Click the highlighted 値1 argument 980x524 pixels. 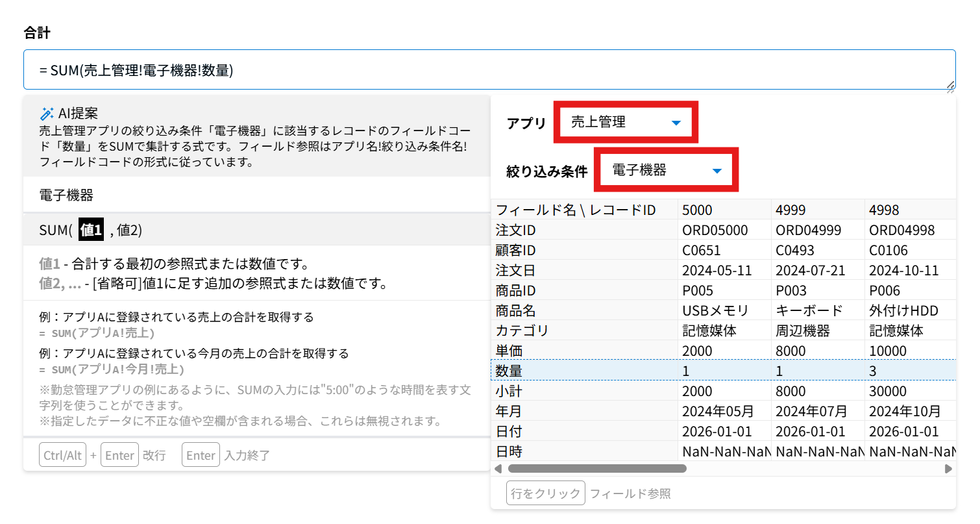tap(91, 230)
